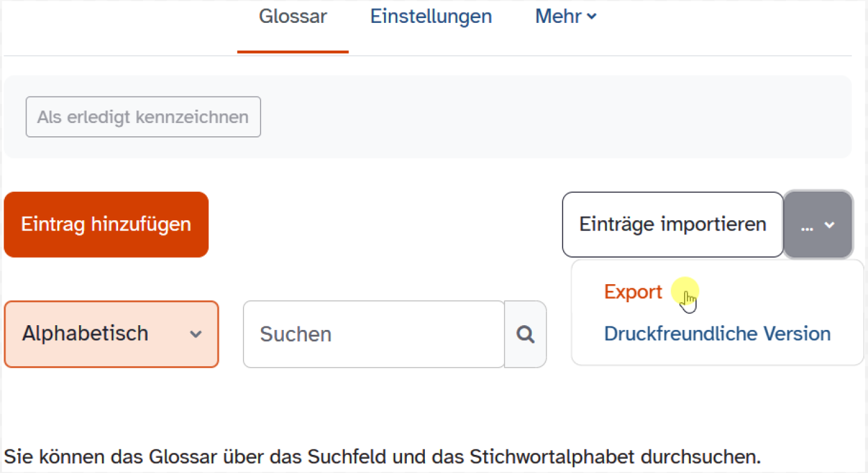This screenshot has height=473, width=868.
Task: Collapse the actions menu next to Einträge importieren
Action: click(x=818, y=225)
